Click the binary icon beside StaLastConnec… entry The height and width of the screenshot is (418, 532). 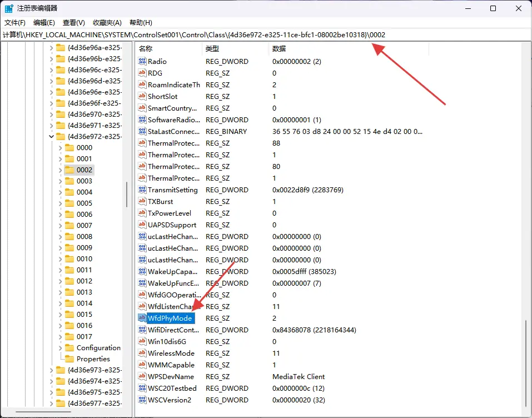click(x=142, y=132)
